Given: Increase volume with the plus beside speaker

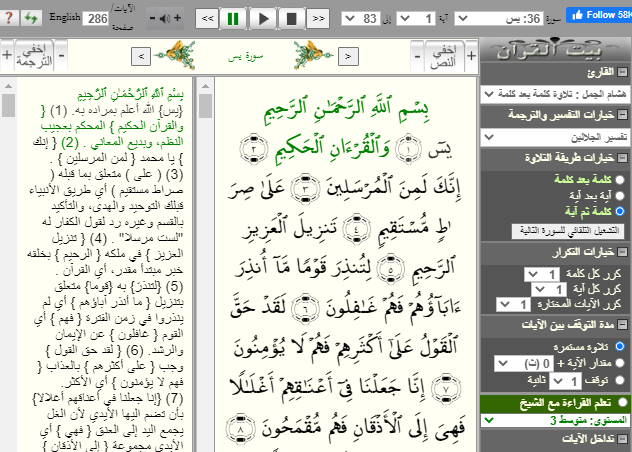Looking at the screenshot, I should pyautogui.click(x=177, y=18).
